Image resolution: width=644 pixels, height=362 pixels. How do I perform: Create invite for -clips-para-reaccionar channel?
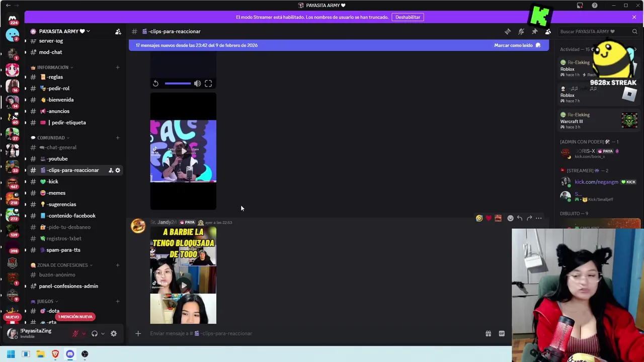click(111, 170)
